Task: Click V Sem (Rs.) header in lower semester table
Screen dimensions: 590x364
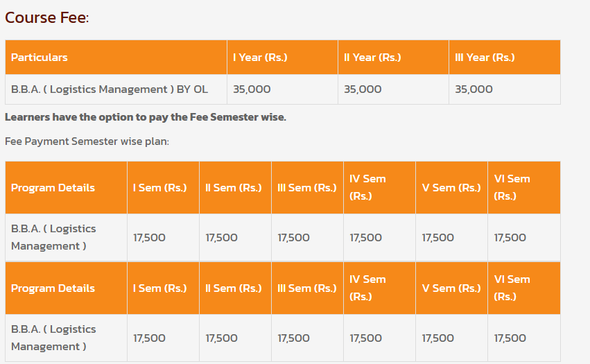Action: point(451,288)
